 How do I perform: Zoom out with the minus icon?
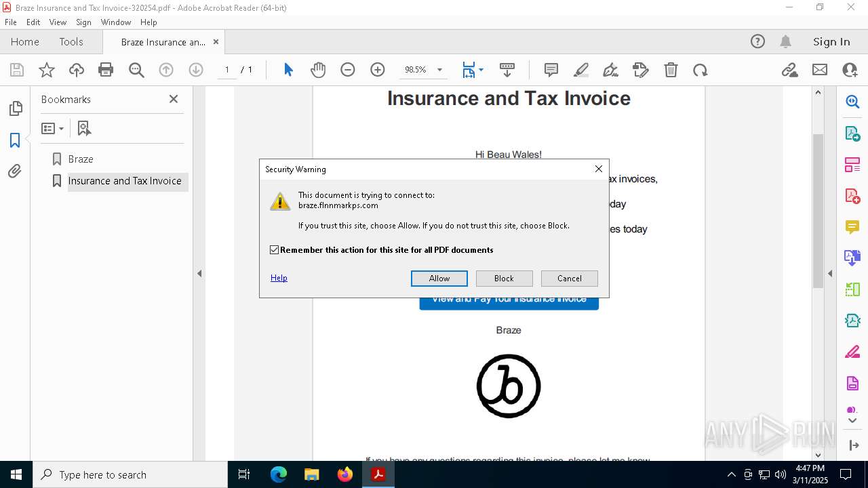point(348,70)
